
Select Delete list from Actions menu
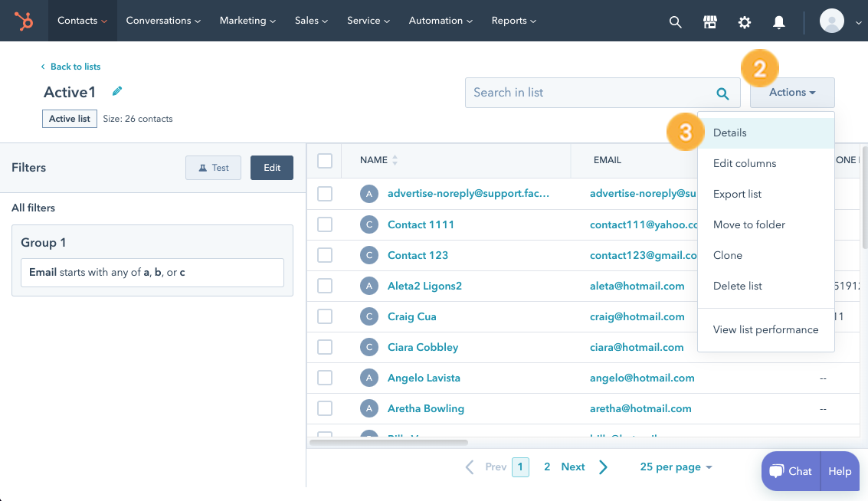766,287
